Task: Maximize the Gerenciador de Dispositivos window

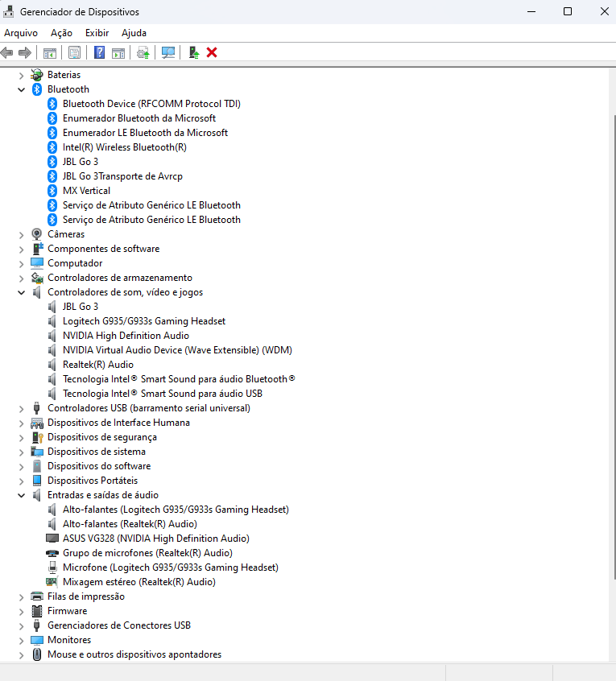Action: [x=568, y=12]
